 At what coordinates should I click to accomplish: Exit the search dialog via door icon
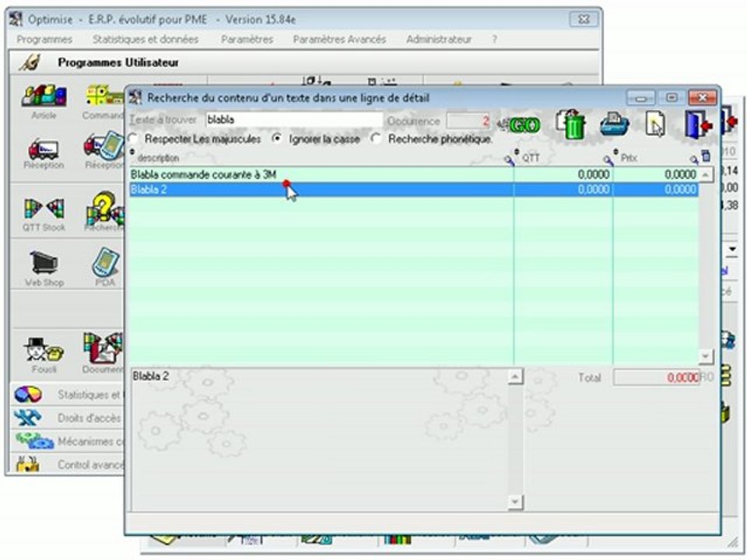point(699,124)
